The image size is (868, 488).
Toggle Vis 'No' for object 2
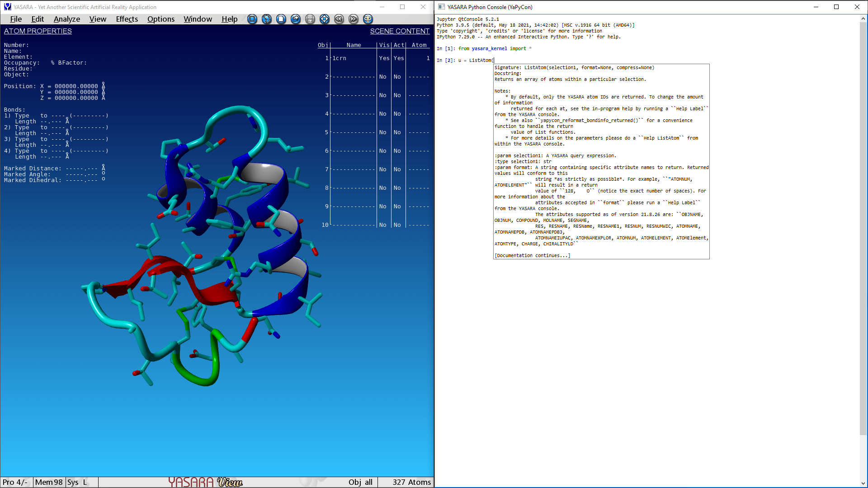click(382, 77)
